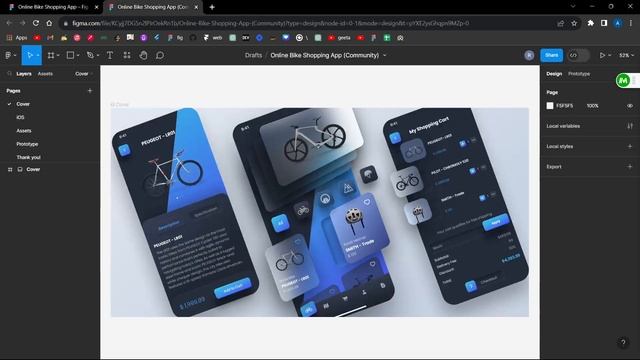Open the Figma main menu icon
Viewport: 640px width, 360px height.
pos(8,55)
